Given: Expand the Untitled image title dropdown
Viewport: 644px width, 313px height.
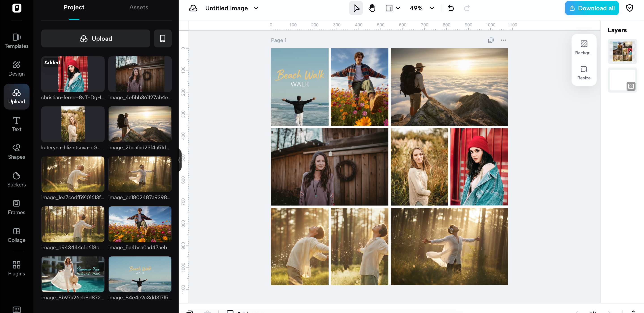Looking at the screenshot, I should [x=256, y=8].
